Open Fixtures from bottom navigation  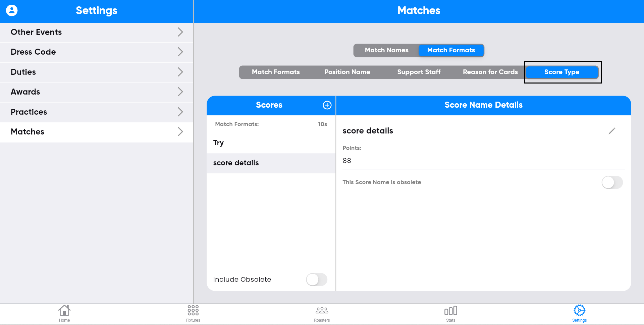point(193,314)
